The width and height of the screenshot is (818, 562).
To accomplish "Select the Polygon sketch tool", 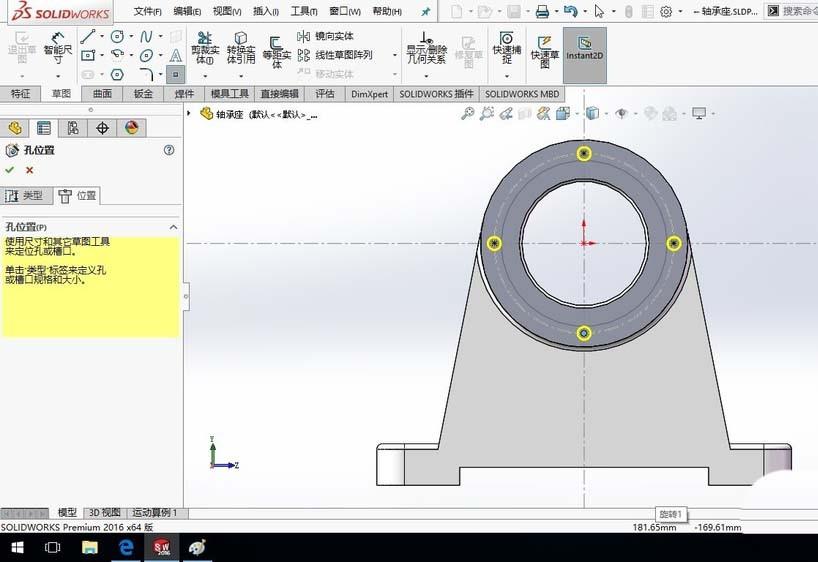I will pos(117,75).
